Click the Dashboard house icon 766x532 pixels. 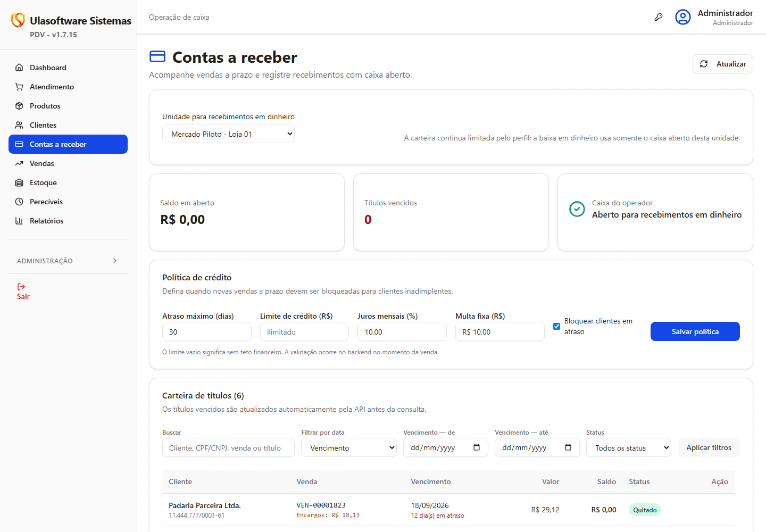click(x=19, y=68)
